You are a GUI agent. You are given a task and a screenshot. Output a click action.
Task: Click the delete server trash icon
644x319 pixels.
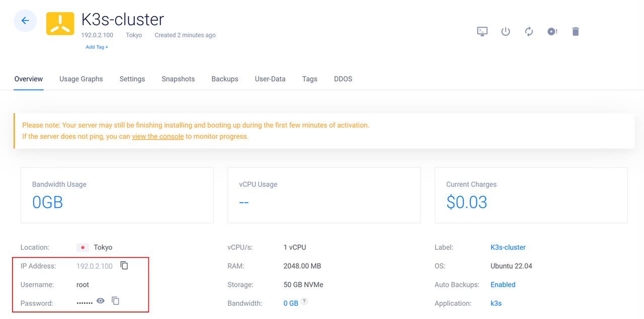coord(576,31)
